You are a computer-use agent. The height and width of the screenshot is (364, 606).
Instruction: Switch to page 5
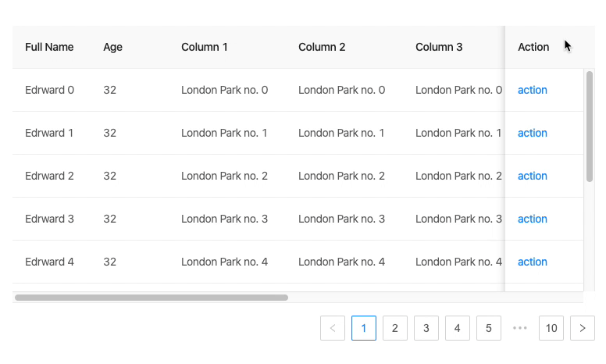point(489,328)
